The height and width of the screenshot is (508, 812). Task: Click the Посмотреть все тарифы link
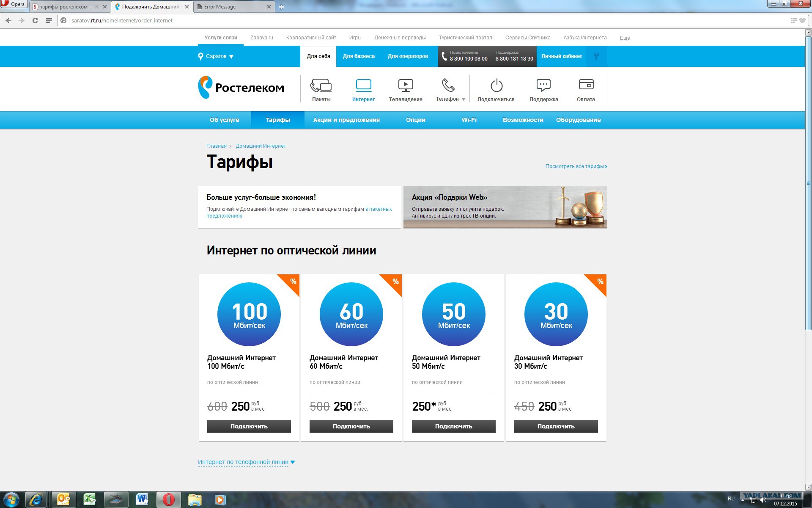(x=576, y=166)
